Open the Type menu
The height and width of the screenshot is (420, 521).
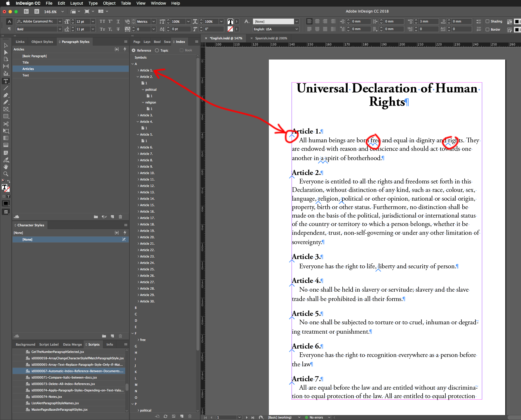pyautogui.click(x=93, y=3)
